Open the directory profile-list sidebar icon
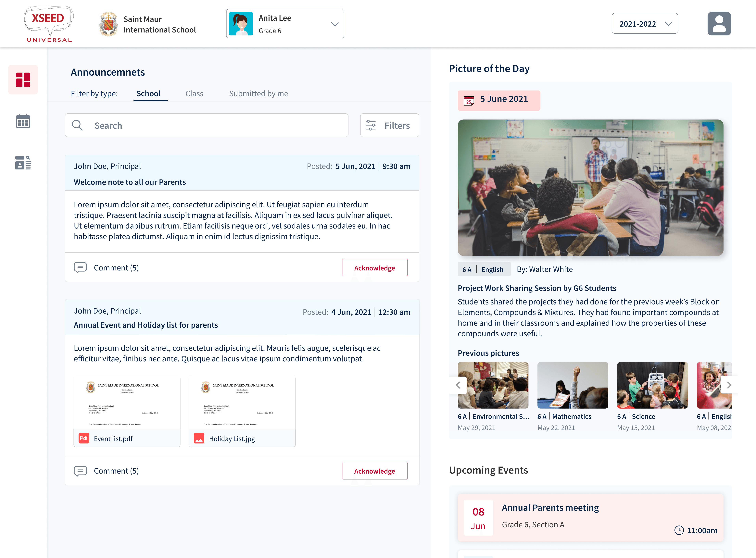 pos(23,162)
